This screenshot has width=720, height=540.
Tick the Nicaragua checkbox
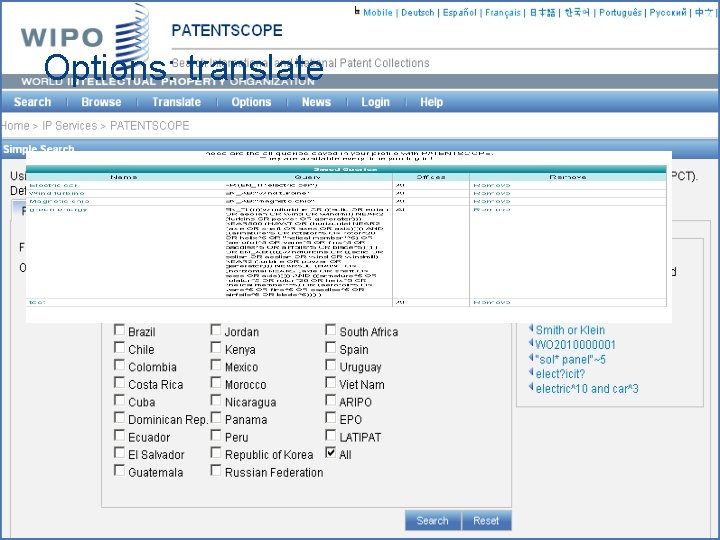216,400
